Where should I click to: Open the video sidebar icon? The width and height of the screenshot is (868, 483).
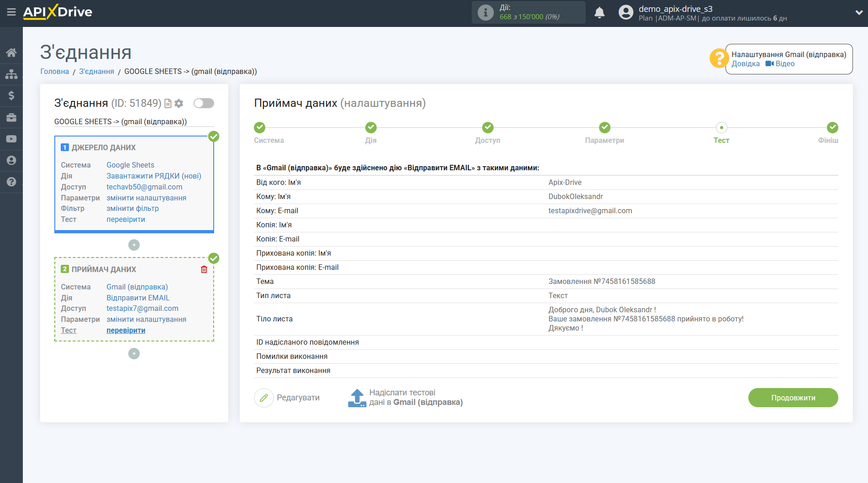click(x=11, y=139)
